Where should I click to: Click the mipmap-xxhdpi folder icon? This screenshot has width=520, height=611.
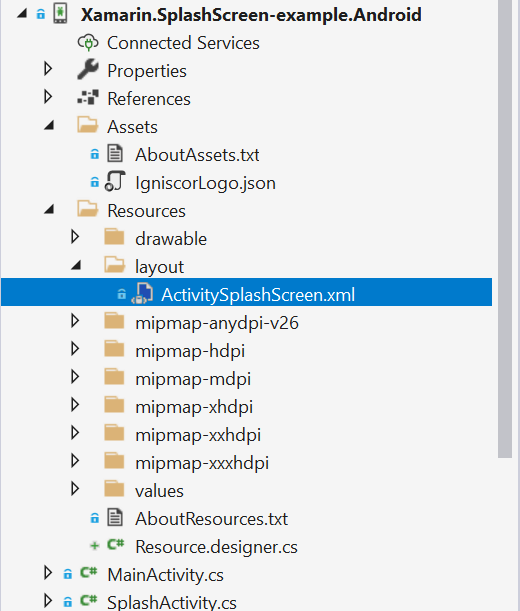click(x=114, y=433)
